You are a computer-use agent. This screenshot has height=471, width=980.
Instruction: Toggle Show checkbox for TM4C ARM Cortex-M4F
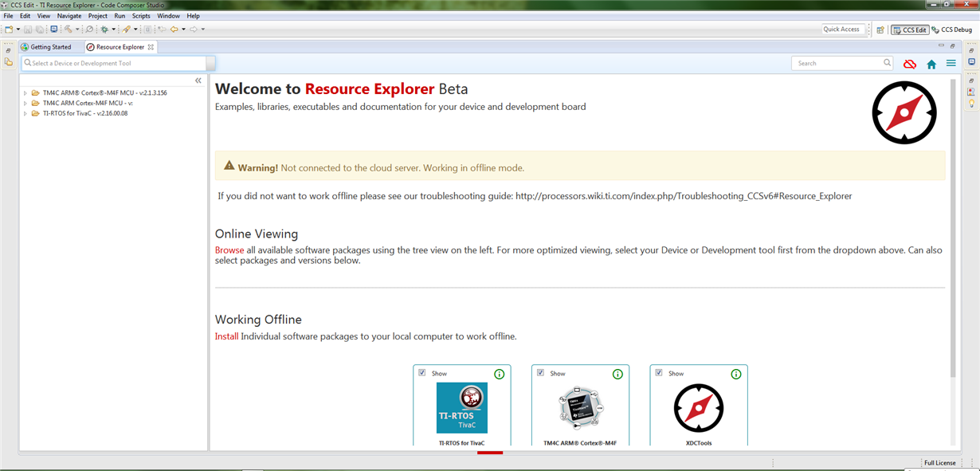pyautogui.click(x=540, y=372)
